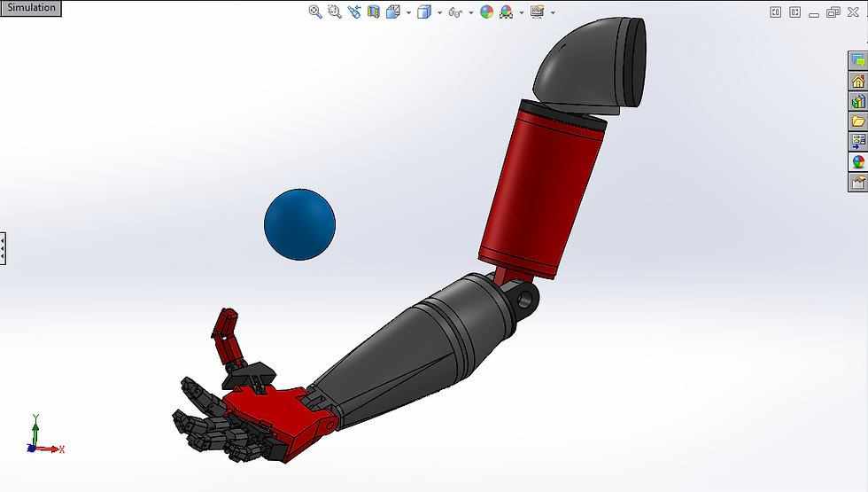The image size is (868, 492).
Task: Select the raised red thumb
Action: click(x=229, y=338)
